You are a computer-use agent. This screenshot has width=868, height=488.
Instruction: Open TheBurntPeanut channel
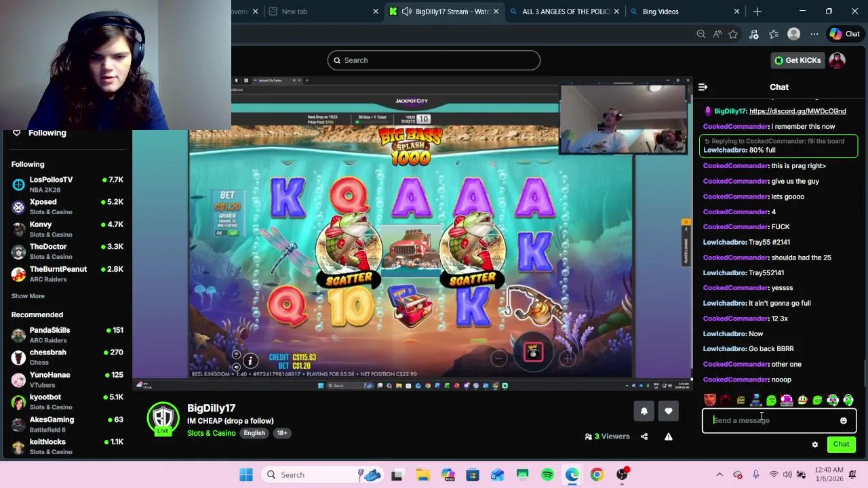tap(68, 274)
